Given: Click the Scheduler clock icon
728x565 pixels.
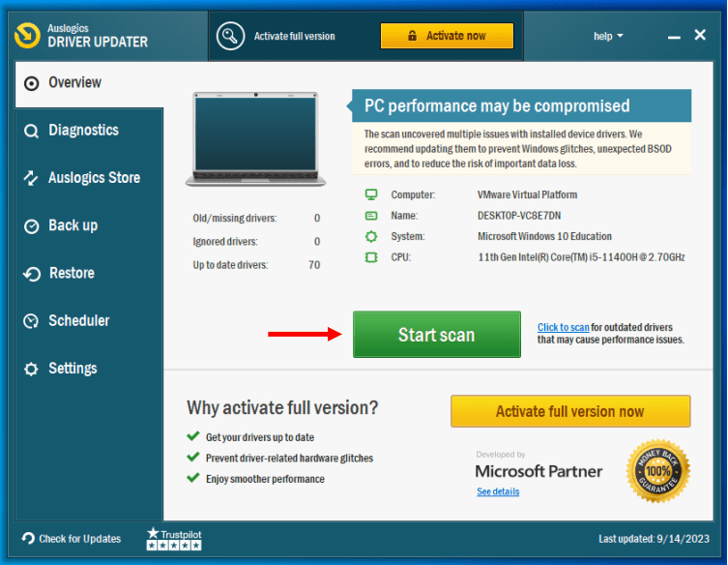Looking at the screenshot, I should 32,321.
